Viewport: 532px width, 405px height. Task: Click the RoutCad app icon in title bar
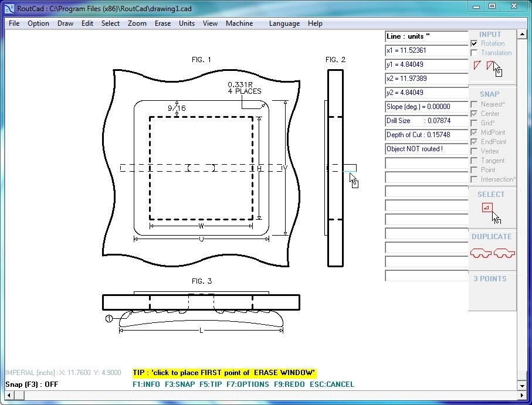[x=9, y=8]
